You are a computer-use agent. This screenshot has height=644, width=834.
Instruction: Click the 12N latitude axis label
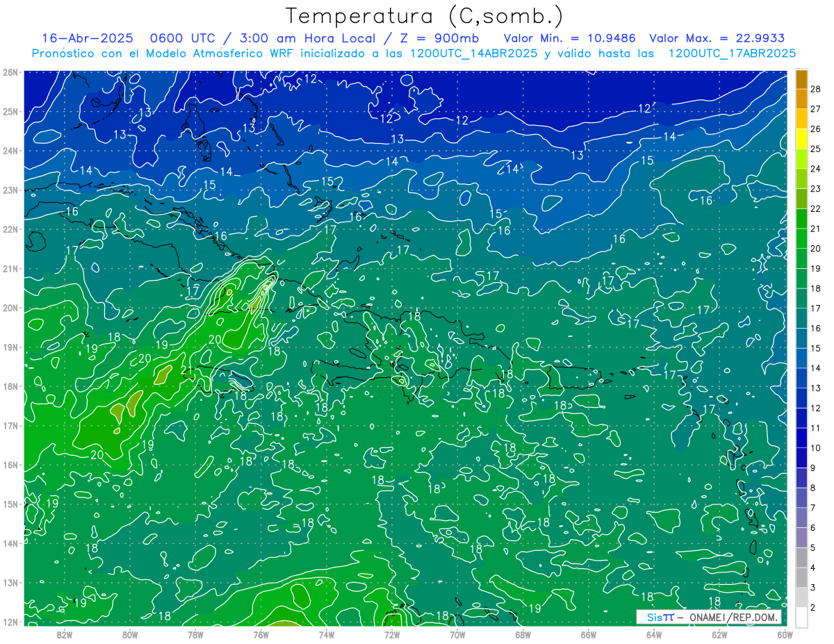click(10, 622)
